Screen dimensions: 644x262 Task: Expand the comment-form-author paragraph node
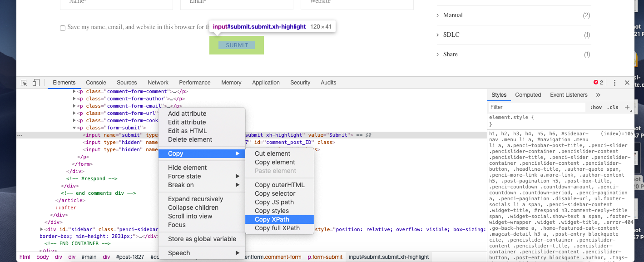click(74, 99)
